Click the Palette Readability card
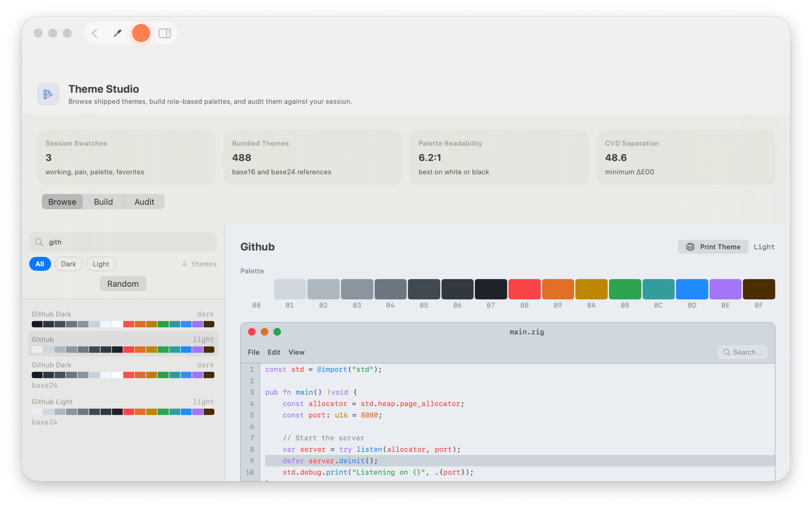Image resolution: width=812 pixels, height=508 pixels. click(x=499, y=157)
